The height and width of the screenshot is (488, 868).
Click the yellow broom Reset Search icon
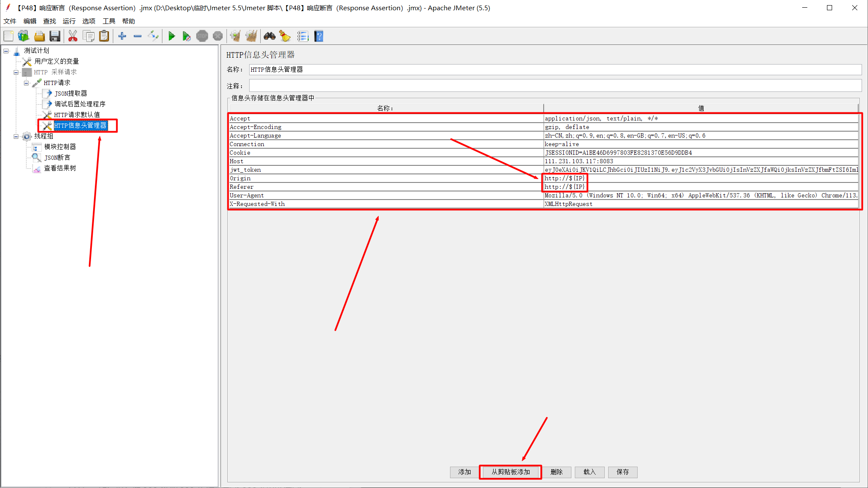click(285, 36)
